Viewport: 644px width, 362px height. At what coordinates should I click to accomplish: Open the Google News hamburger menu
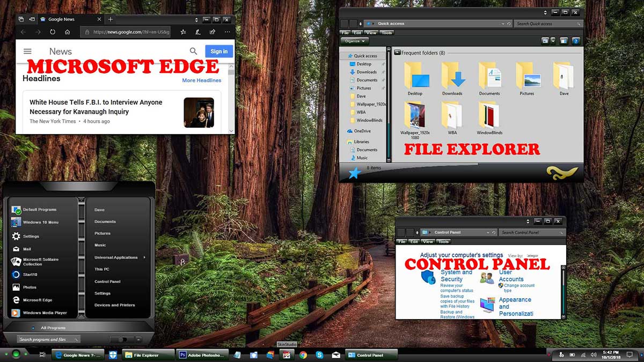[x=27, y=51]
